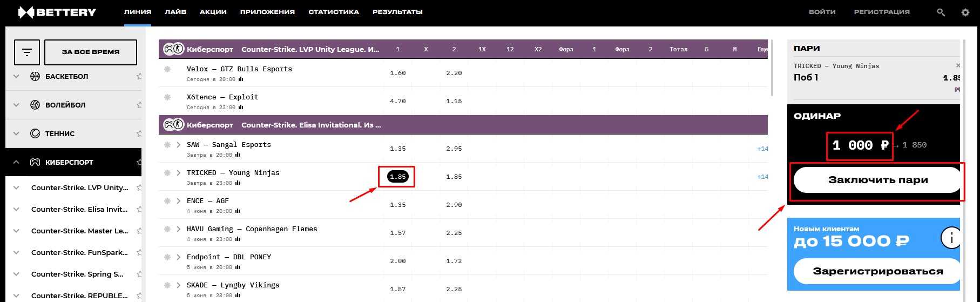Select odds 2.20 for GTZ Bulls Esports
980x302 pixels.
click(x=454, y=73)
